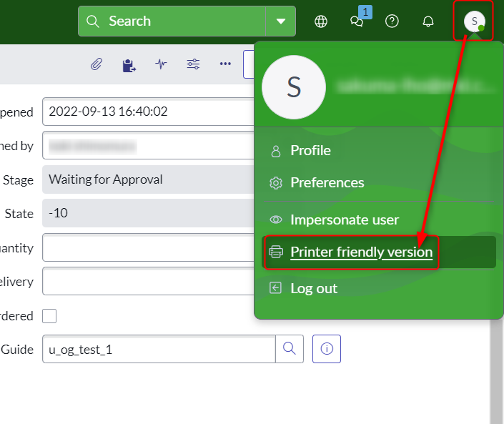The width and height of the screenshot is (504, 424).
Task: Click the Opened date field
Action: point(148,112)
